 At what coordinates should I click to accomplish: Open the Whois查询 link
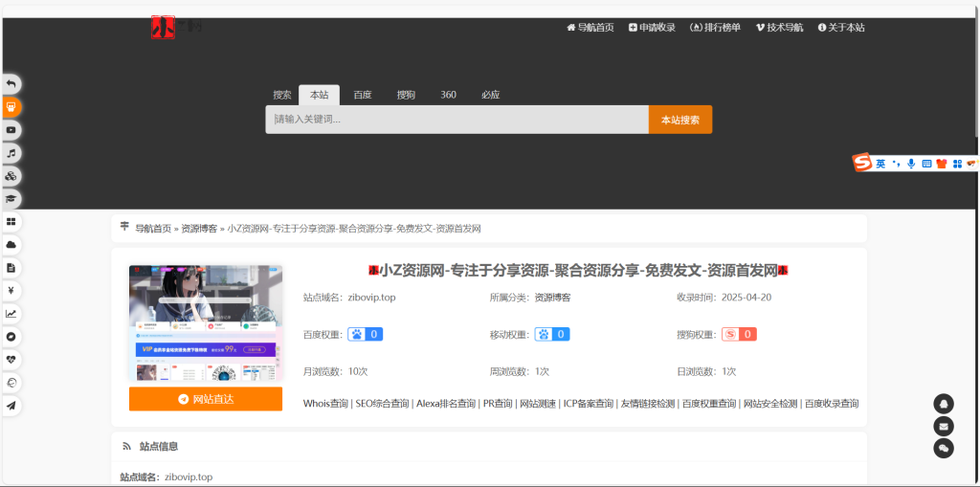click(x=325, y=404)
